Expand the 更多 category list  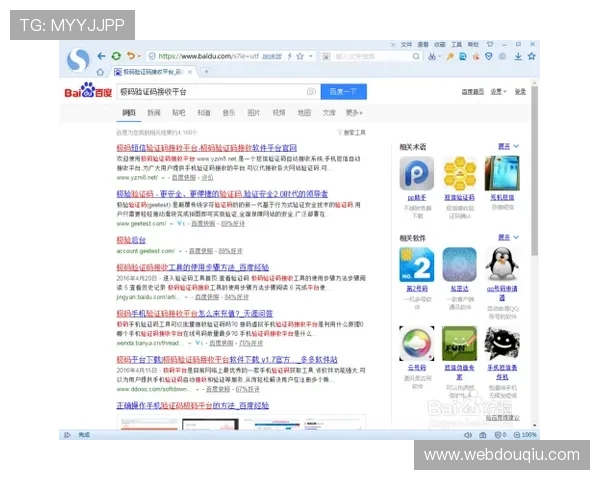(x=354, y=113)
